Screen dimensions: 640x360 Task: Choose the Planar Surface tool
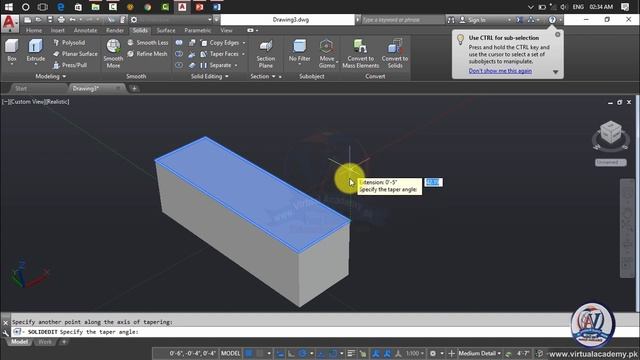75,54
